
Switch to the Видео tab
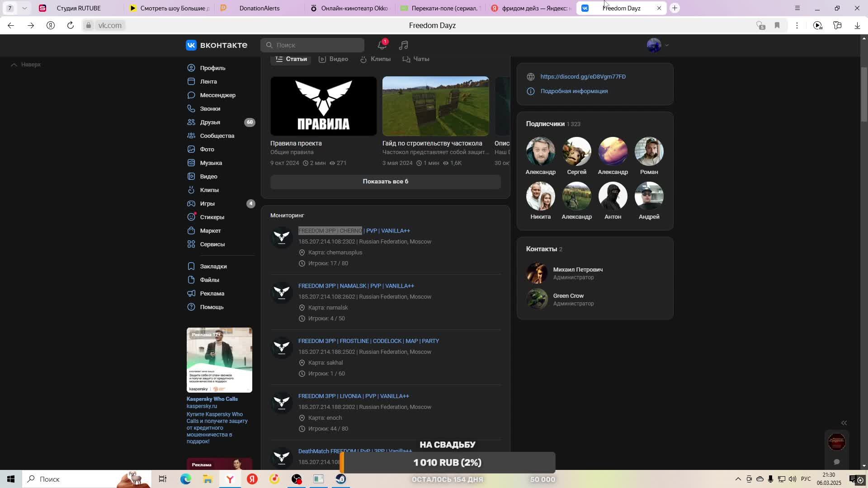tap(333, 59)
